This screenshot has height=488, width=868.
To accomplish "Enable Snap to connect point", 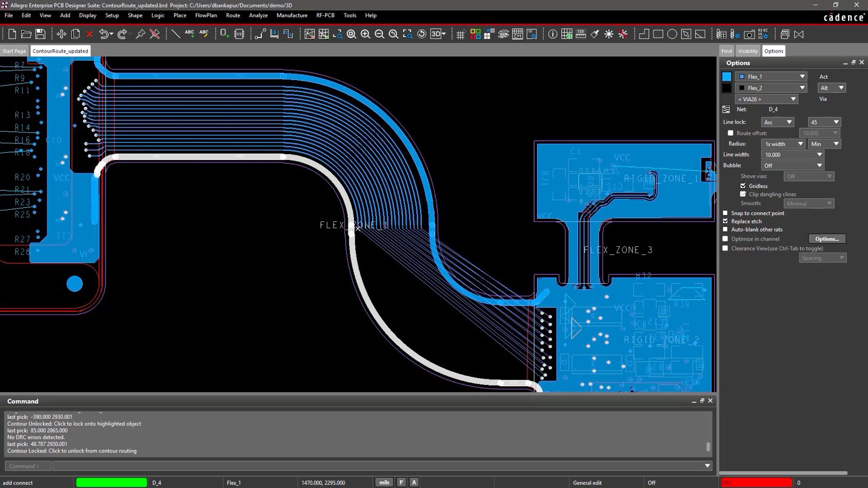I will click(726, 213).
